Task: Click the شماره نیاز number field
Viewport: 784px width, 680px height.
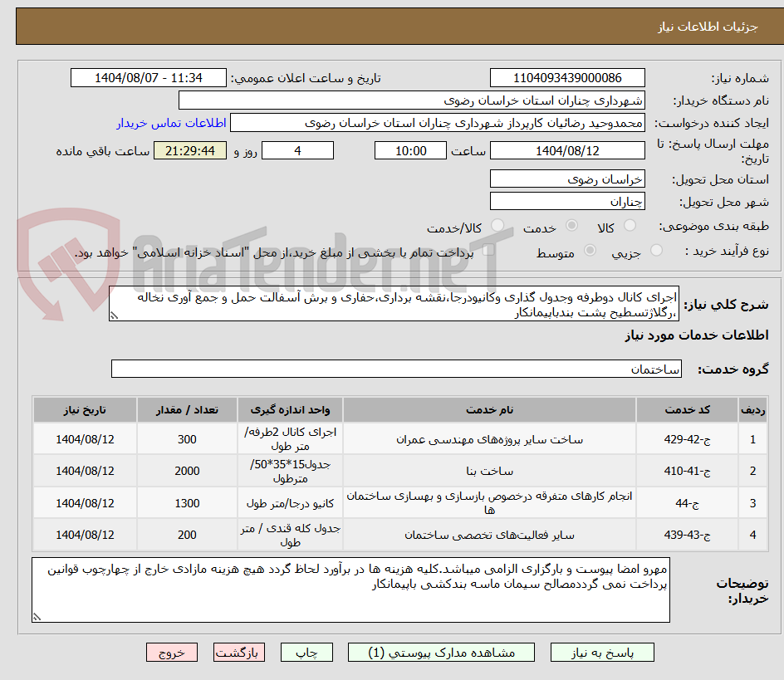Action: click(567, 78)
